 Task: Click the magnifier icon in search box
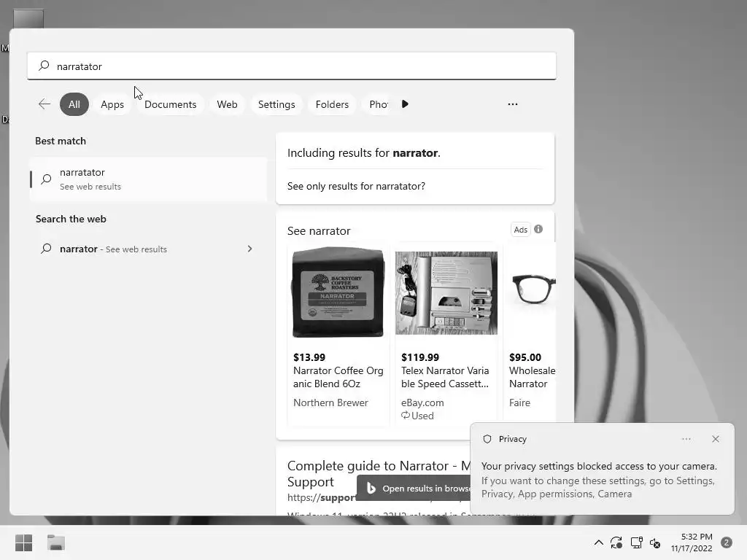click(x=44, y=66)
